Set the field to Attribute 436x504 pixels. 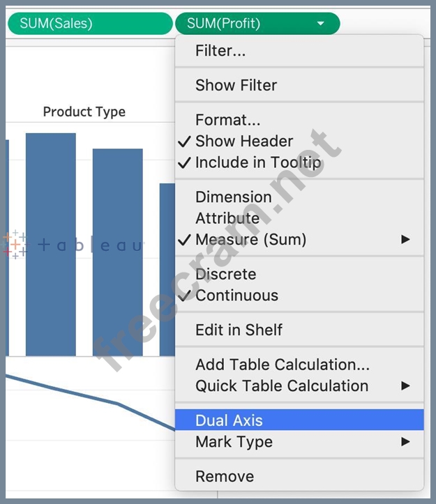[227, 218]
